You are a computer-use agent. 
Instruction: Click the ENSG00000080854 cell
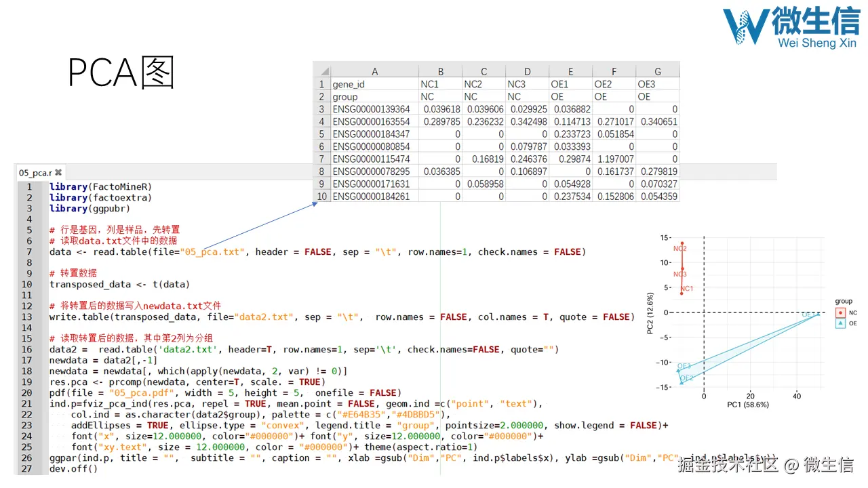click(x=374, y=146)
